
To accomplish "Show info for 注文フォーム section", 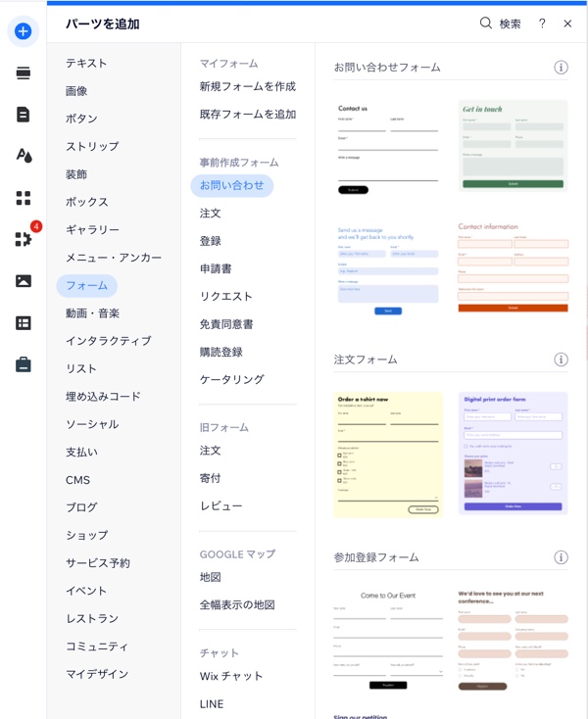I will pyautogui.click(x=561, y=359).
